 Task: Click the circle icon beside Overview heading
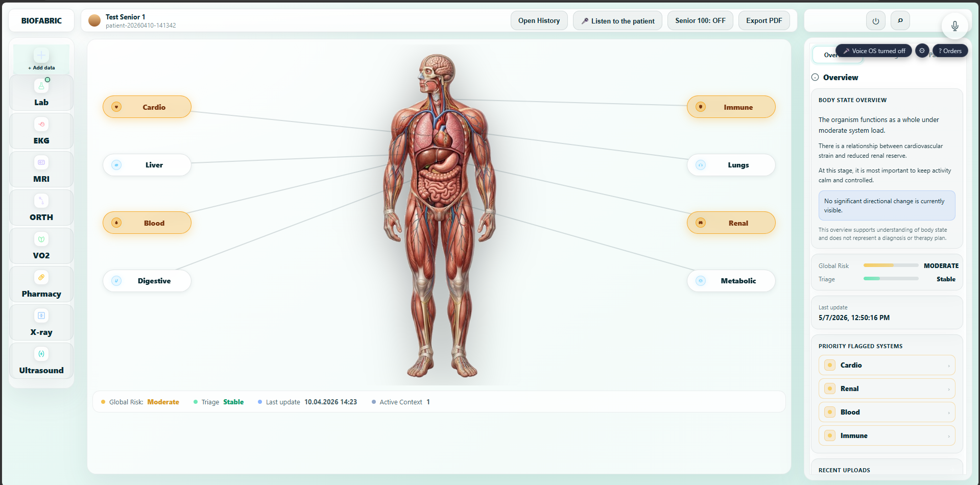815,78
